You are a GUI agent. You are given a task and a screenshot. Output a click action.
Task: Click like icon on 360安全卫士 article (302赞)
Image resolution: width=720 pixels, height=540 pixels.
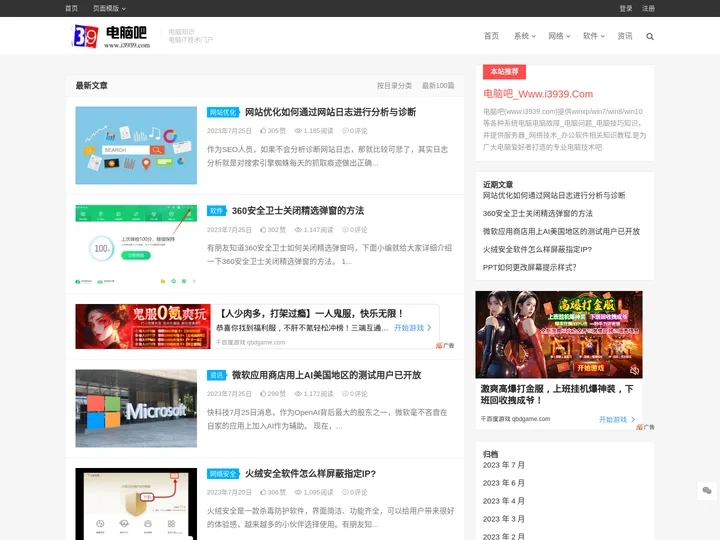pyautogui.click(x=263, y=230)
